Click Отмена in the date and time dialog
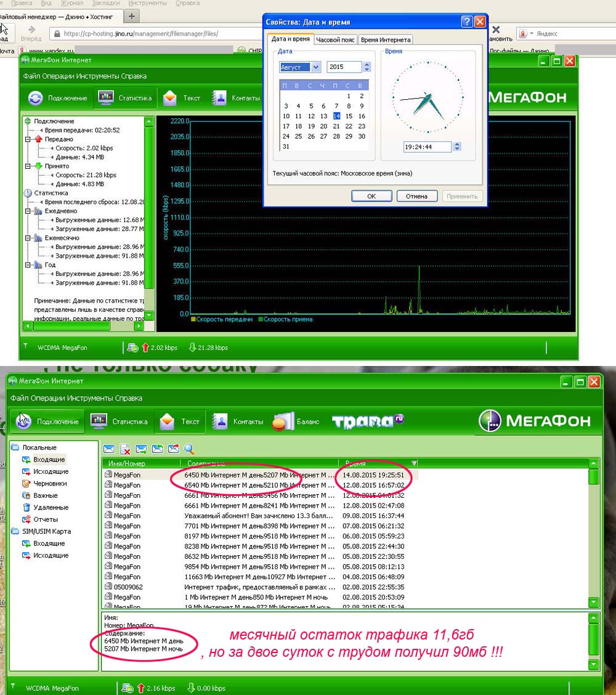The height and width of the screenshot is (695, 616). [416, 197]
